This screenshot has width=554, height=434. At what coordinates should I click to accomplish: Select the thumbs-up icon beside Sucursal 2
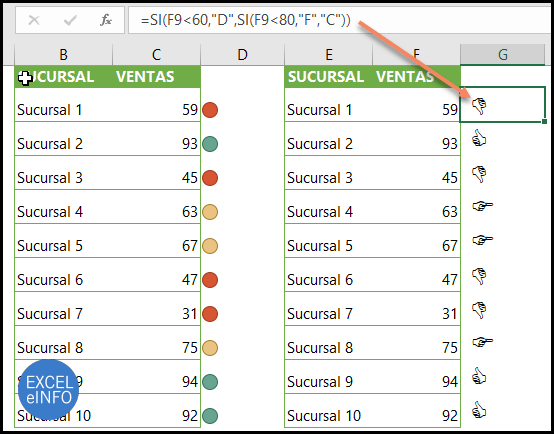[479, 138]
